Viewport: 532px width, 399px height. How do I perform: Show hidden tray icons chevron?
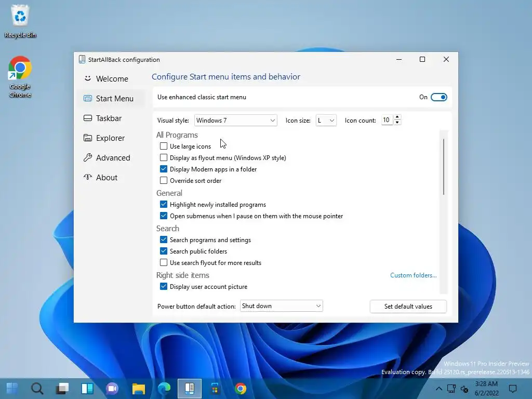click(438, 389)
